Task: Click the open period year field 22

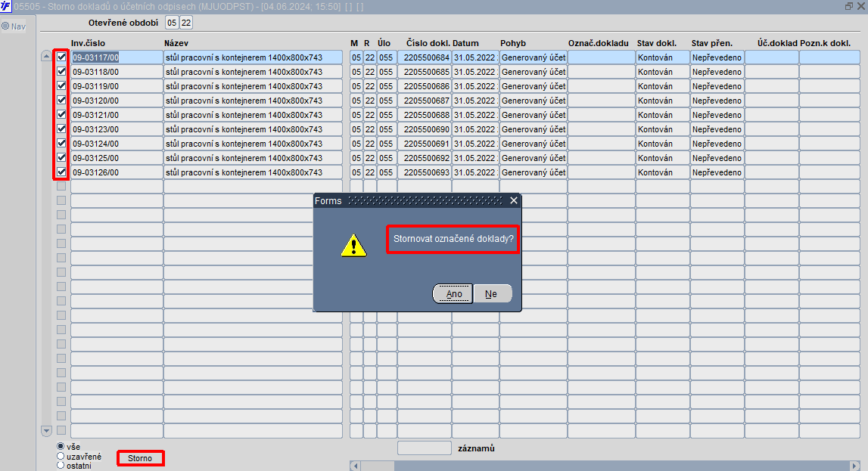Action: click(x=186, y=23)
